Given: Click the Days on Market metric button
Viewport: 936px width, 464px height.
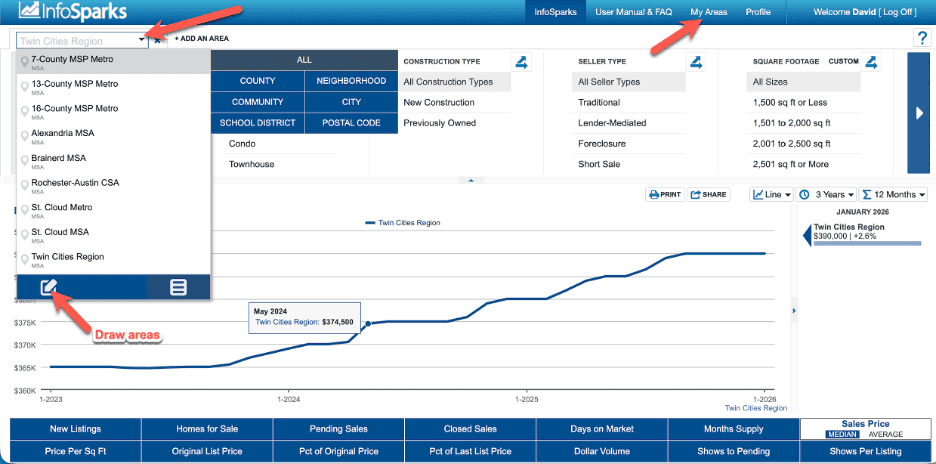Looking at the screenshot, I should (x=601, y=429).
